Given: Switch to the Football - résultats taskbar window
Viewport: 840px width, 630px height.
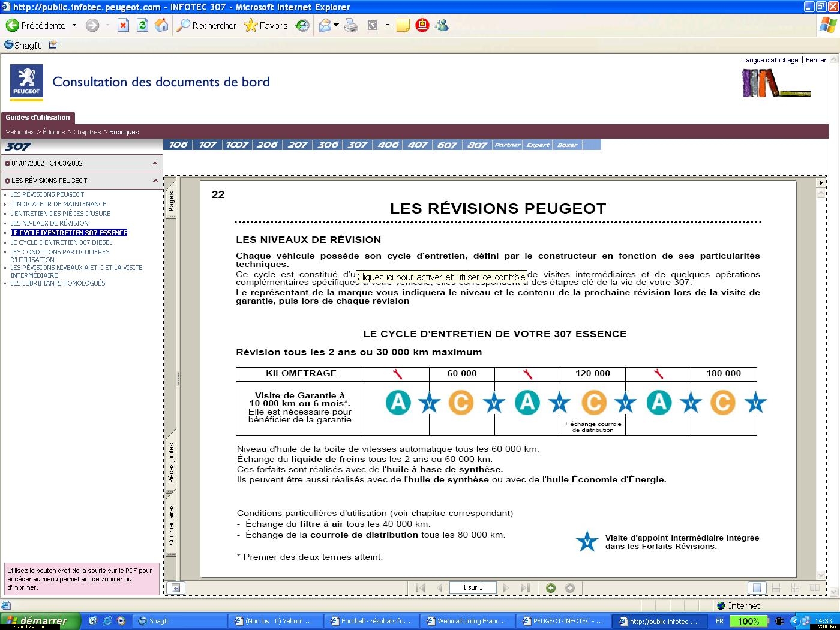Looking at the screenshot, I should point(372,621).
